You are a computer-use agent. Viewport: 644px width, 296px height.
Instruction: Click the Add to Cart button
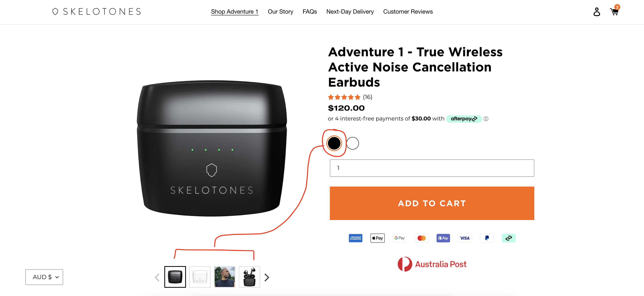(432, 203)
